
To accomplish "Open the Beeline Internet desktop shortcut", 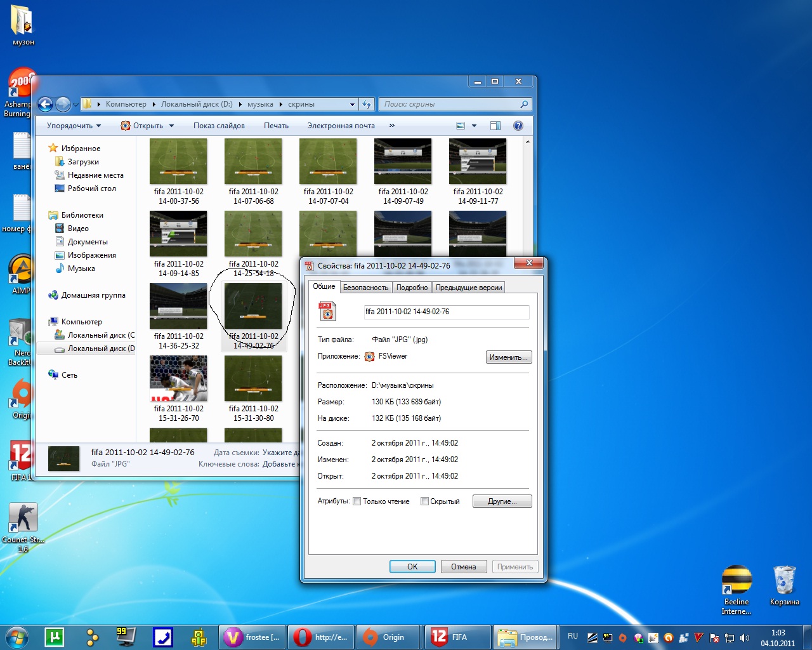I will click(737, 590).
